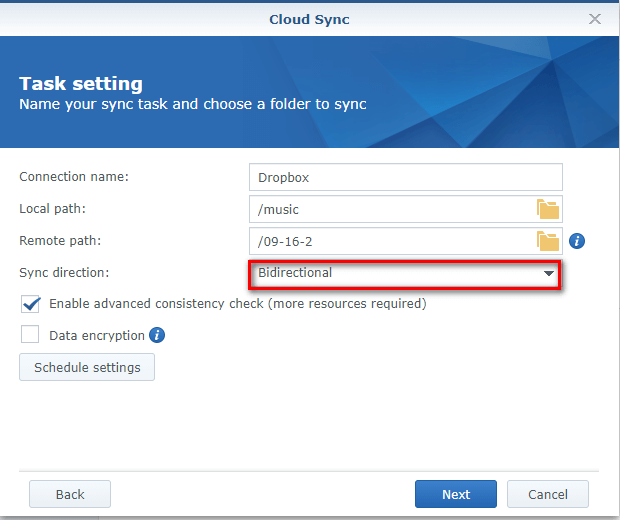Click the Data encryption label text
Viewport: 620px width, 520px height.
click(97, 336)
